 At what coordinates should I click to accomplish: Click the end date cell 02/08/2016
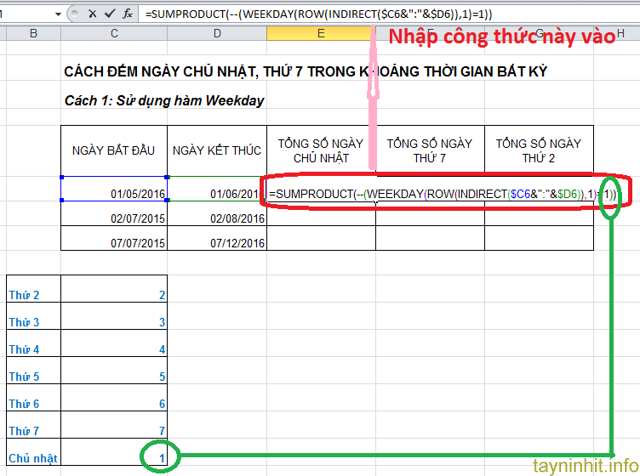[x=216, y=217]
